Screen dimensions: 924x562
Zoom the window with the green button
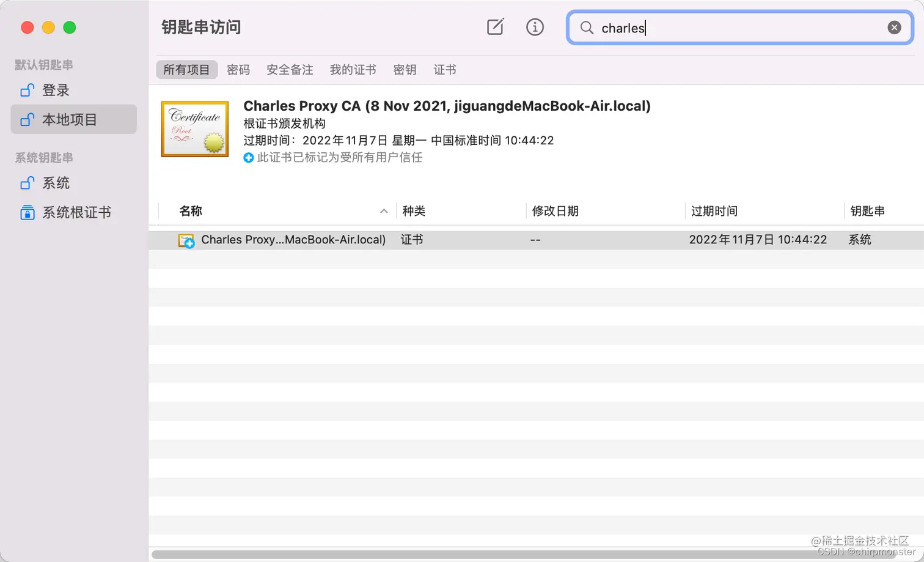pos(70,28)
